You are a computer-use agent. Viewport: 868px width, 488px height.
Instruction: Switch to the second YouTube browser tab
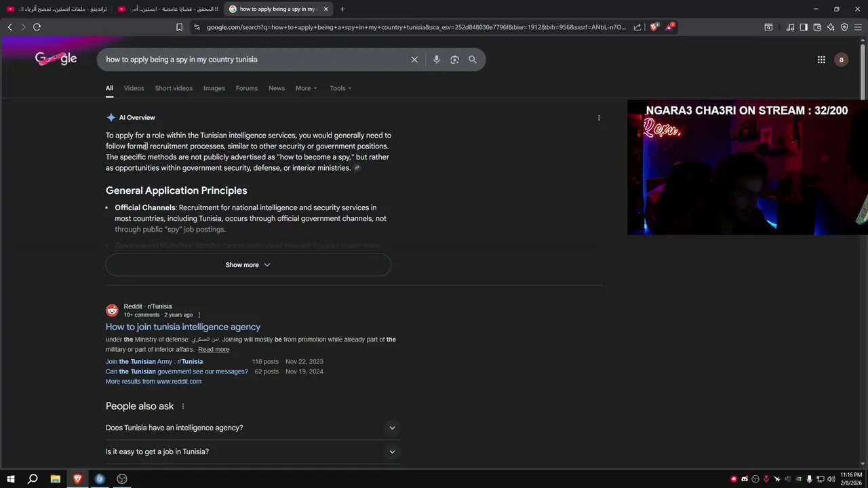167,9
